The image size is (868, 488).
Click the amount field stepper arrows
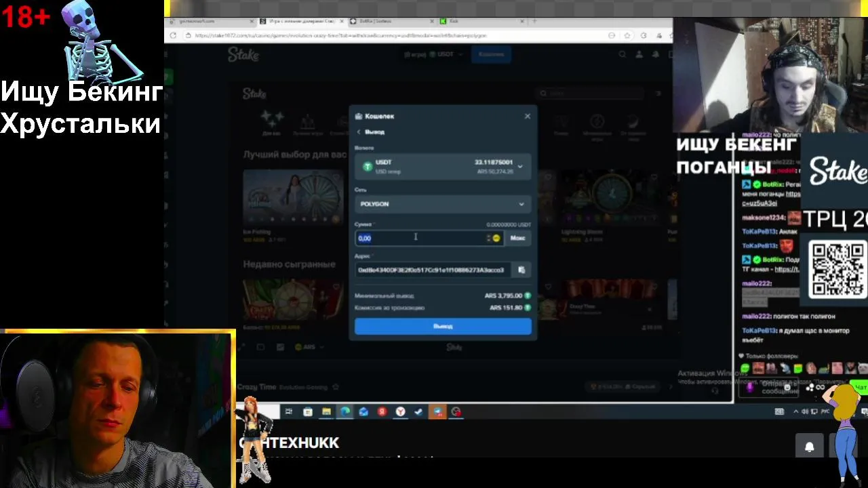click(488, 238)
